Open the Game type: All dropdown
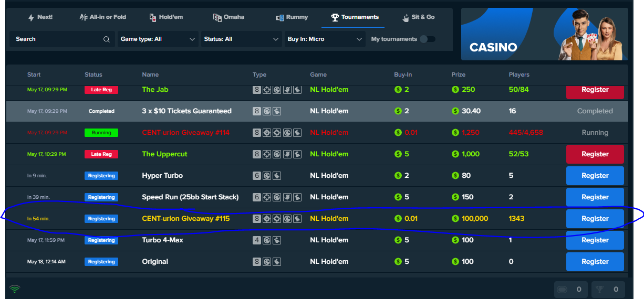Viewport: 644px width, 299px height. [158, 39]
